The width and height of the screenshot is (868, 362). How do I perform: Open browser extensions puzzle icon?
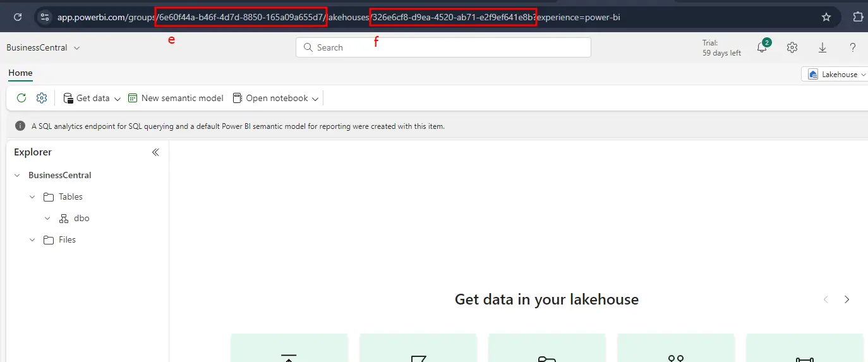click(x=858, y=17)
